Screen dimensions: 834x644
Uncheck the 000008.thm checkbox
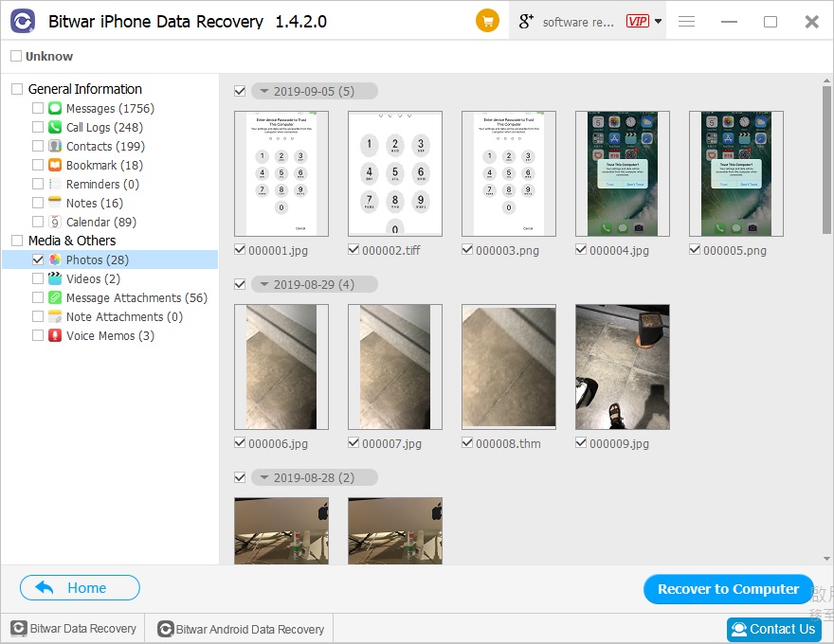pyautogui.click(x=467, y=443)
